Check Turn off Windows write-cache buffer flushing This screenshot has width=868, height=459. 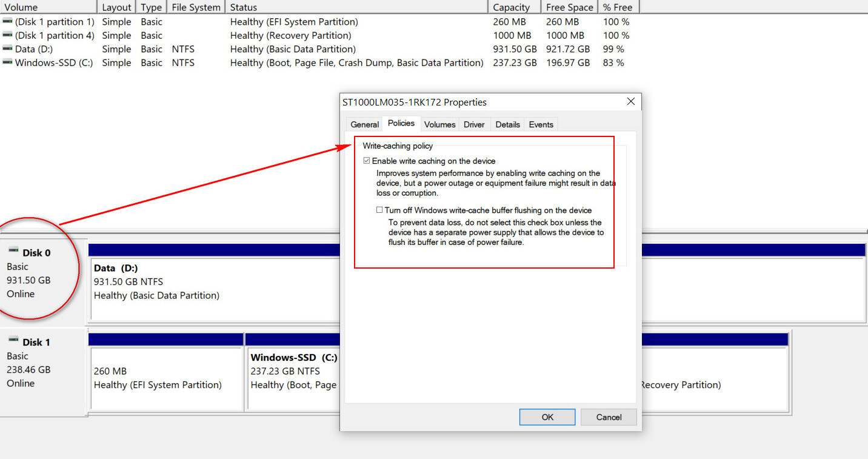tap(379, 210)
